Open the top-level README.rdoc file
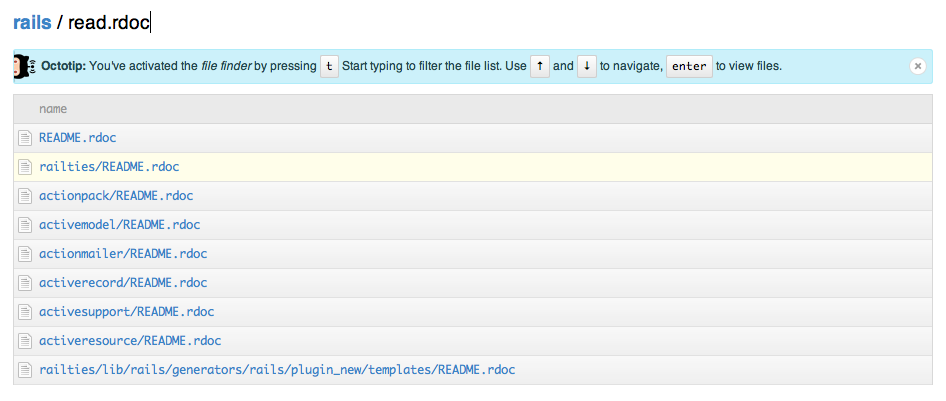Viewport: 946px width, 401px height. click(x=78, y=138)
